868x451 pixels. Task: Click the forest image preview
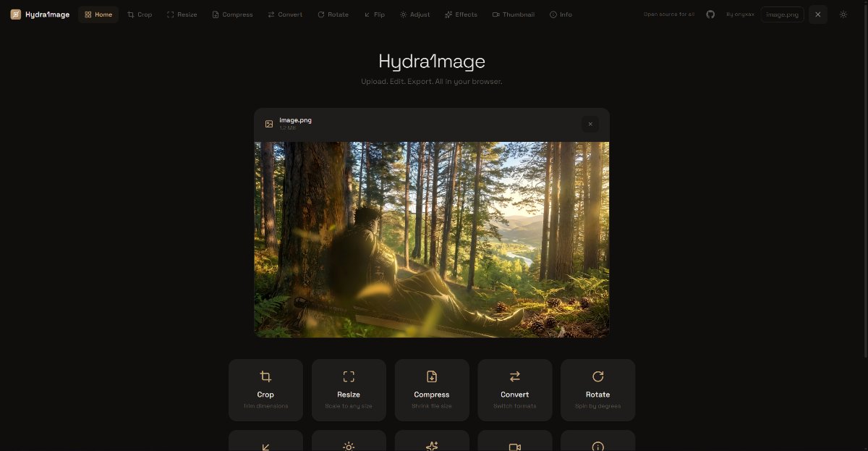(x=432, y=240)
